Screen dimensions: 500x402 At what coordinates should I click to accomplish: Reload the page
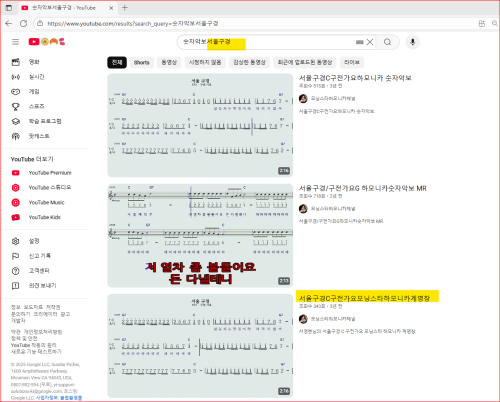(23, 23)
